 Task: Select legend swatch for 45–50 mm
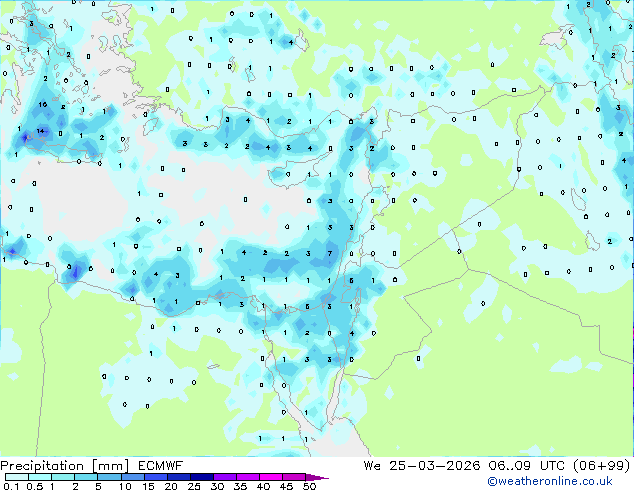coord(294,477)
